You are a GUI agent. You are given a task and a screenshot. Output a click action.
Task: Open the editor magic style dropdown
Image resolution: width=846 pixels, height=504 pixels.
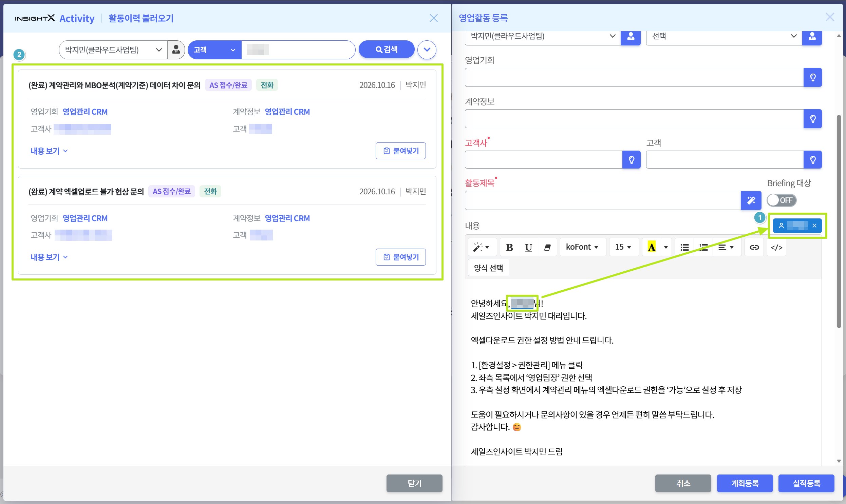click(482, 247)
